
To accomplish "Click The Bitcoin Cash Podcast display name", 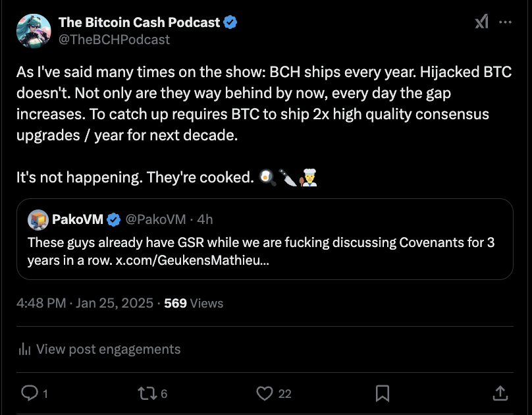I will pyautogui.click(x=139, y=22).
